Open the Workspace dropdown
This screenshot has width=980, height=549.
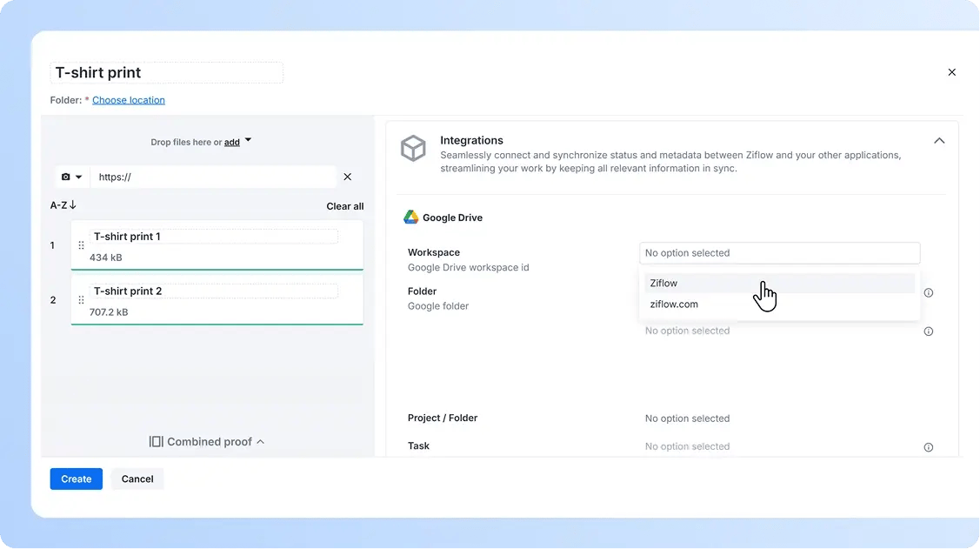(x=779, y=252)
